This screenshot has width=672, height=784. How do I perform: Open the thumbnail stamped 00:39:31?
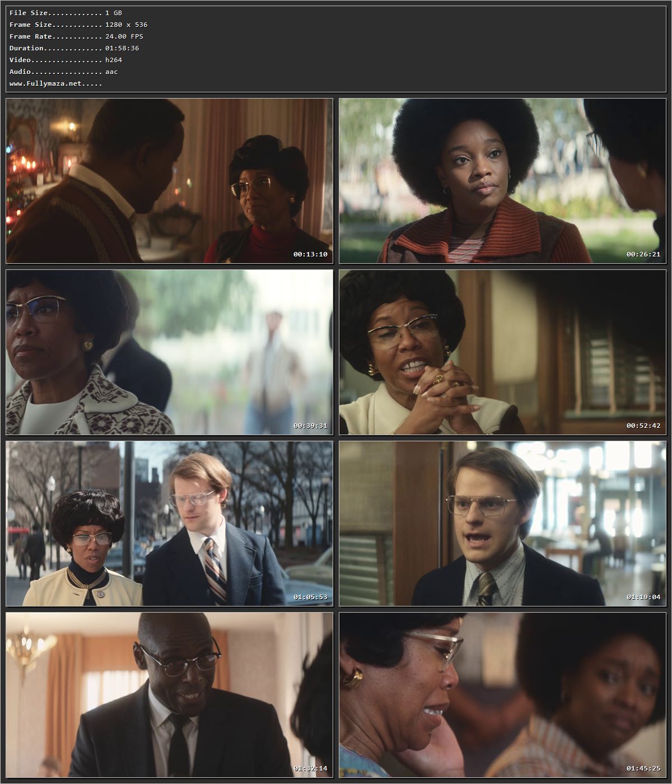pos(169,352)
